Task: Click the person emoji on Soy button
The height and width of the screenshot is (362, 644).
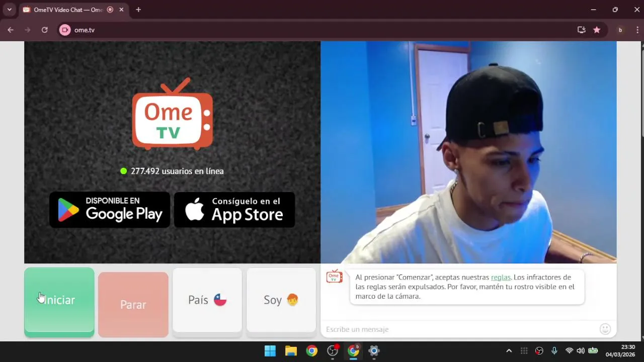Action: click(292, 300)
